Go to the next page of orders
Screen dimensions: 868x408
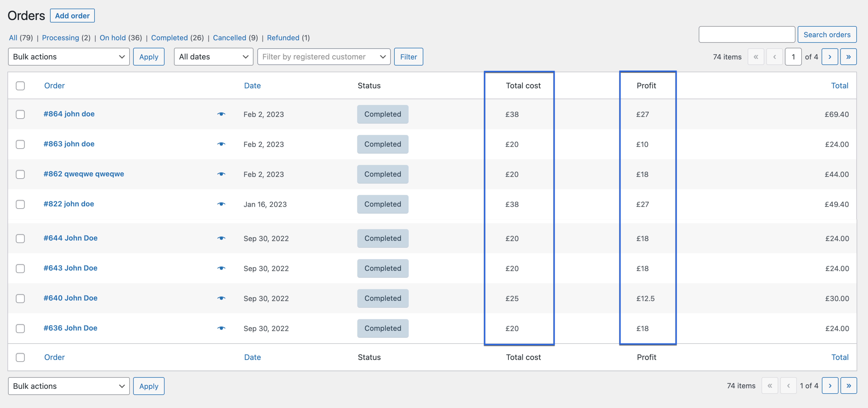830,57
